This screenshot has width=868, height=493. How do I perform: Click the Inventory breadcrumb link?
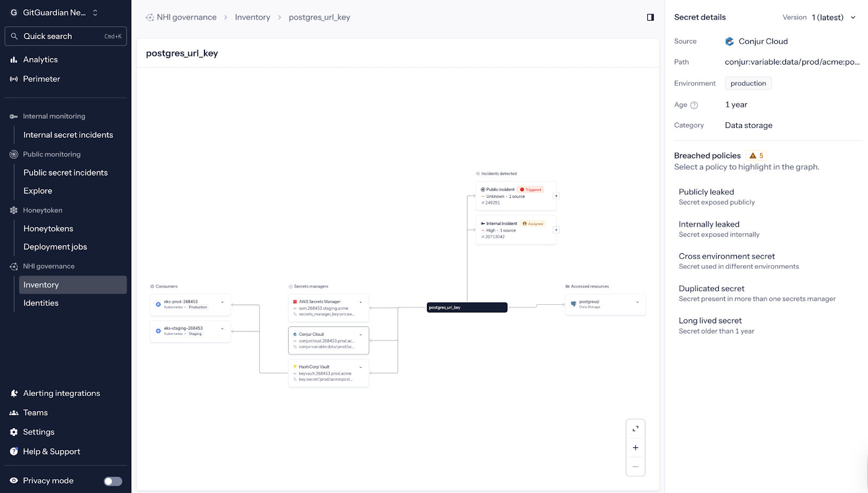[252, 17]
